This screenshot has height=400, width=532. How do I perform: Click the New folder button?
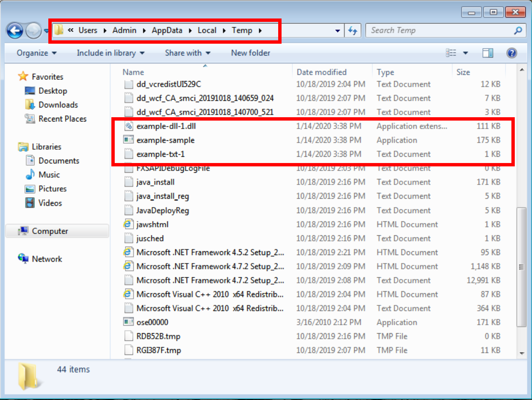[x=250, y=53]
